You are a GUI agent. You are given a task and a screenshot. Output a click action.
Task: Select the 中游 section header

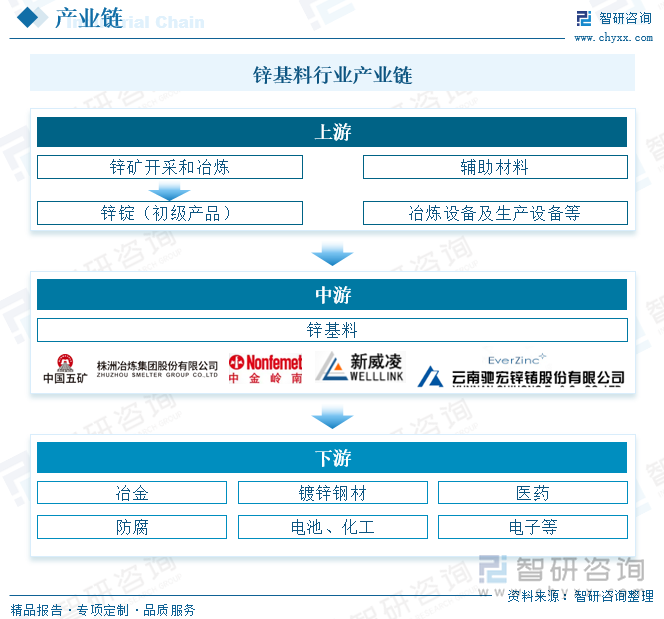[x=332, y=294]
